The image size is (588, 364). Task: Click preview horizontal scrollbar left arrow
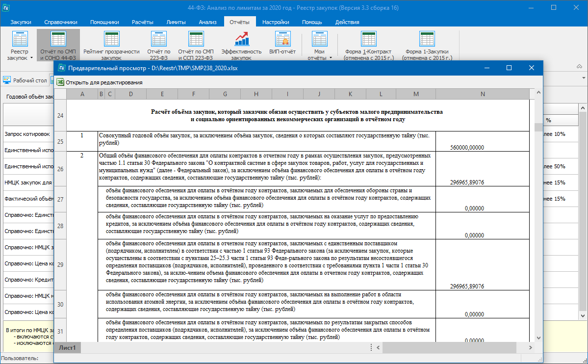click(x=378, y=347)
